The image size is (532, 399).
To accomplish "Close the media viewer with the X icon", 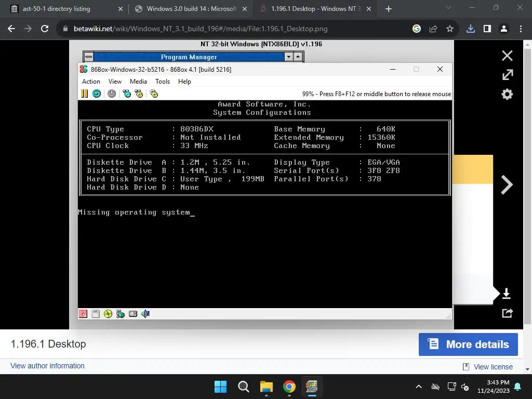I will [507, 56].
